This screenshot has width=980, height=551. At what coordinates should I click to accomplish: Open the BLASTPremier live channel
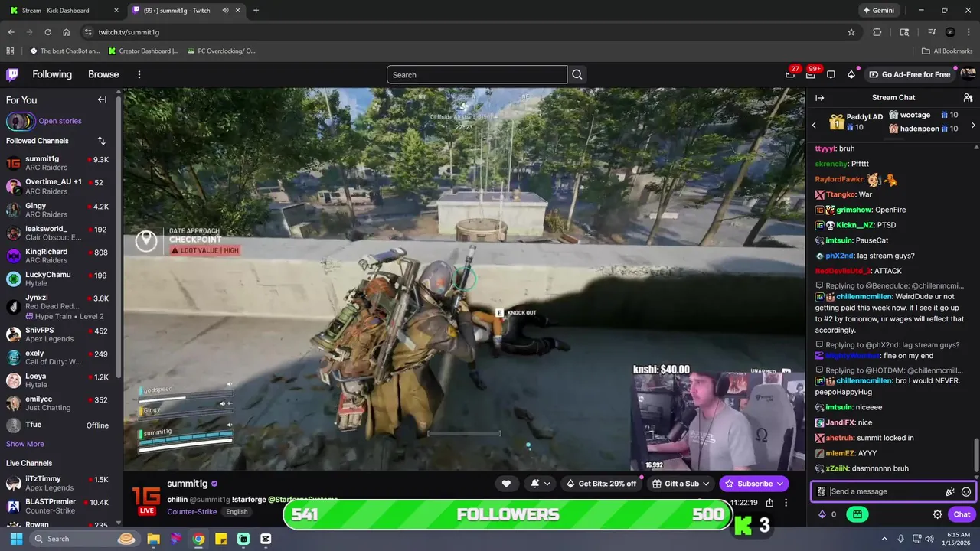[x=58, y=506]
